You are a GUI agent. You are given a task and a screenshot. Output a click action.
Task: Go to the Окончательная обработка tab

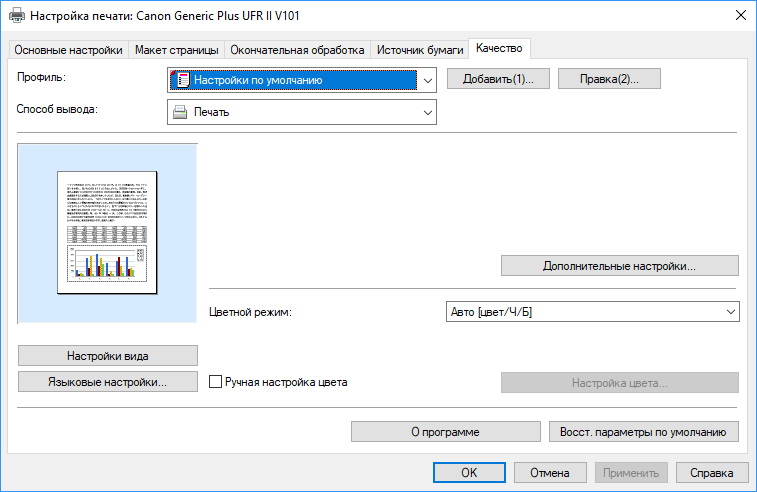297,50
